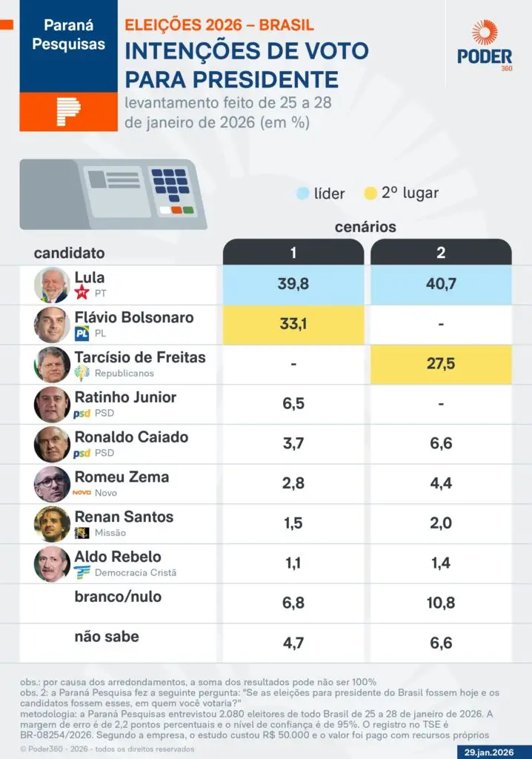
Task: Click the PT red star party icon
Action: click(82, 293)
